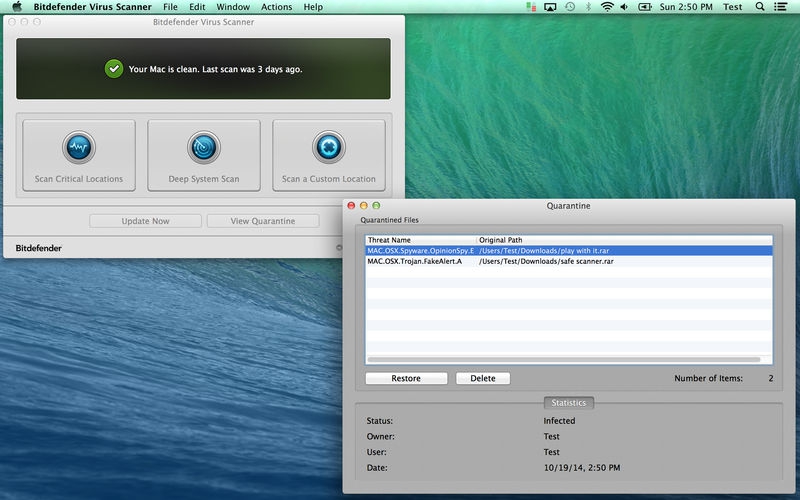Delete the selected quarantined item

[483, 379]
